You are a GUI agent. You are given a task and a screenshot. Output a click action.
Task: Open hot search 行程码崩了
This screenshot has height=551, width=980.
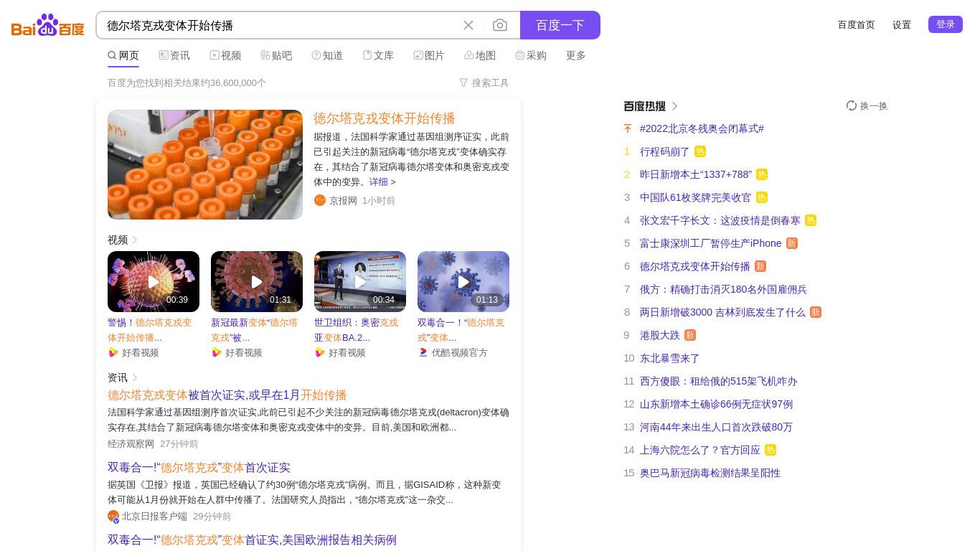tap(665, 151)
